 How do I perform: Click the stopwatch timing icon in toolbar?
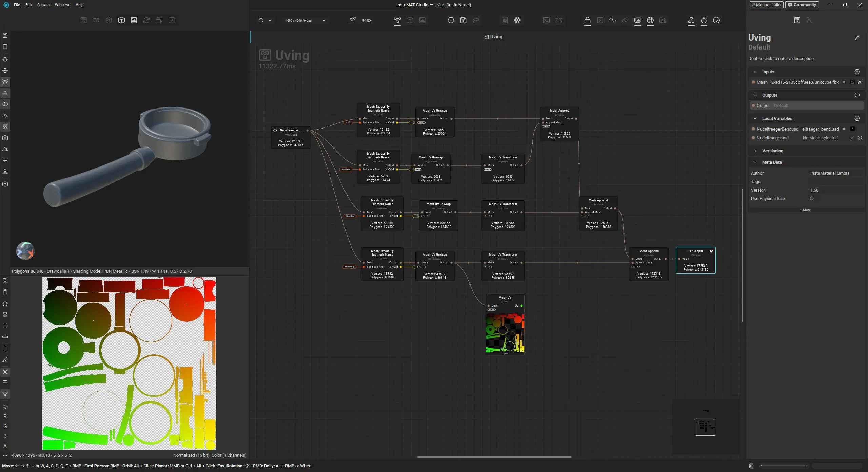[x=704, y=20]
